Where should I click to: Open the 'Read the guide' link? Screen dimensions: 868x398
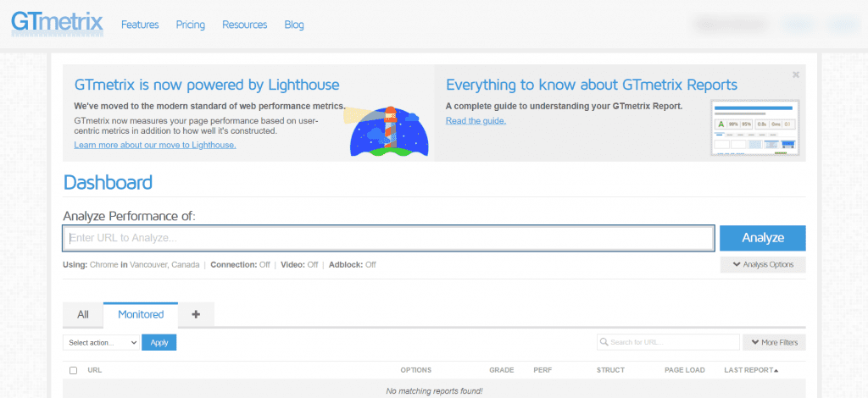click(476, 120)
